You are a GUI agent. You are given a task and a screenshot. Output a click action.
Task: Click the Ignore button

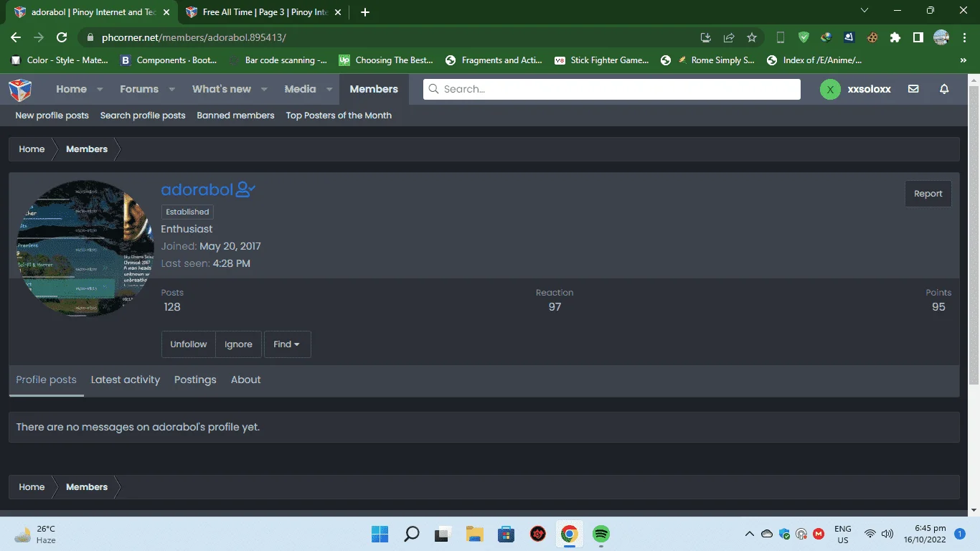coord(238,344)
